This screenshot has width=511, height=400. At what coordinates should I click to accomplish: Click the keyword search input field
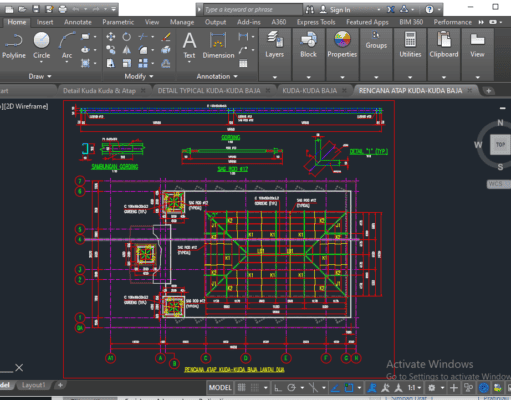tap(253, 9)
